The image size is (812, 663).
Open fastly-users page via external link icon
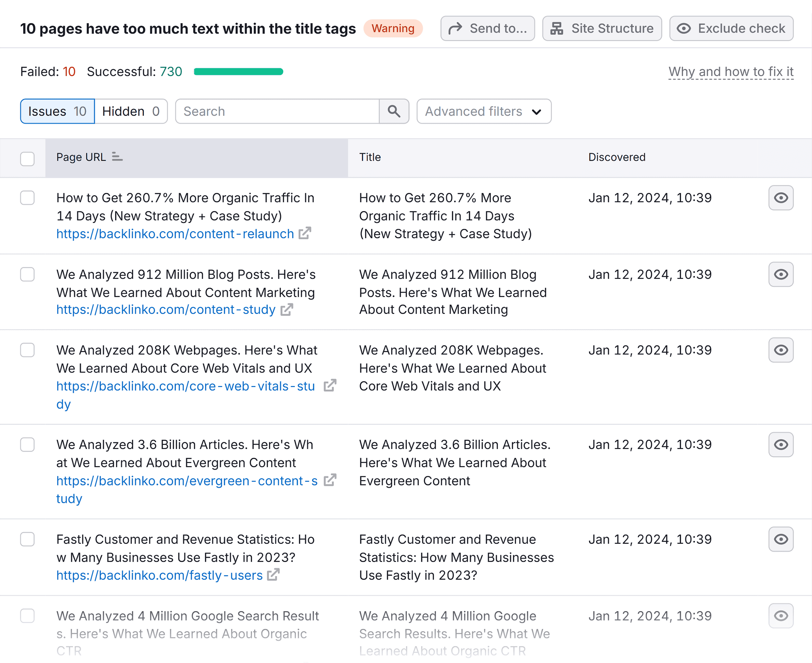pyautogui.click(x=273, y=575)
